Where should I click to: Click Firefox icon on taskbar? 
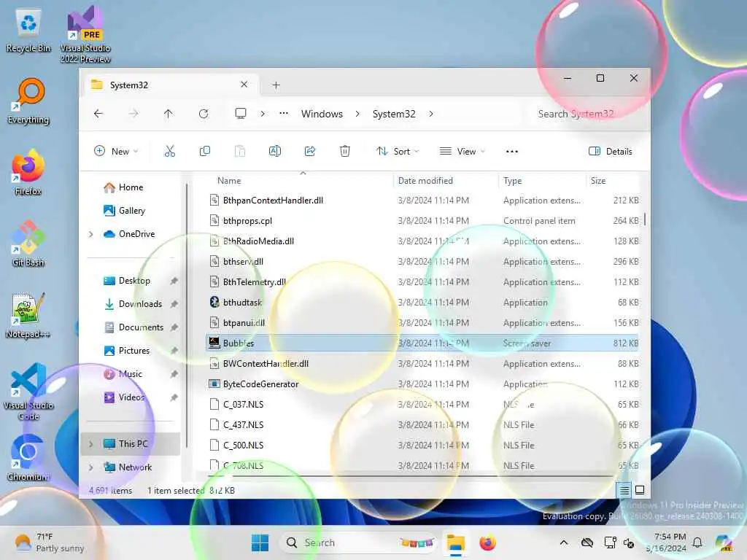487,542
